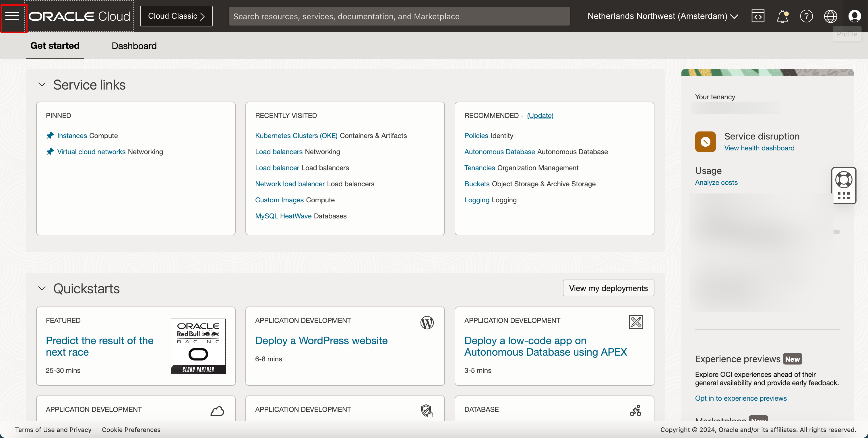
Task: Open the Profile avatar menu
Action: [855, 16]
